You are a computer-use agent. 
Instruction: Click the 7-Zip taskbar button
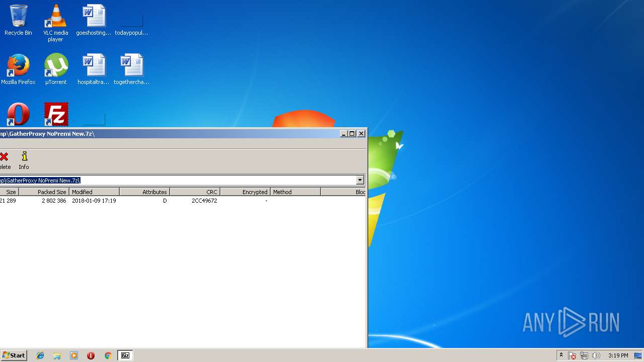[125, 355]
